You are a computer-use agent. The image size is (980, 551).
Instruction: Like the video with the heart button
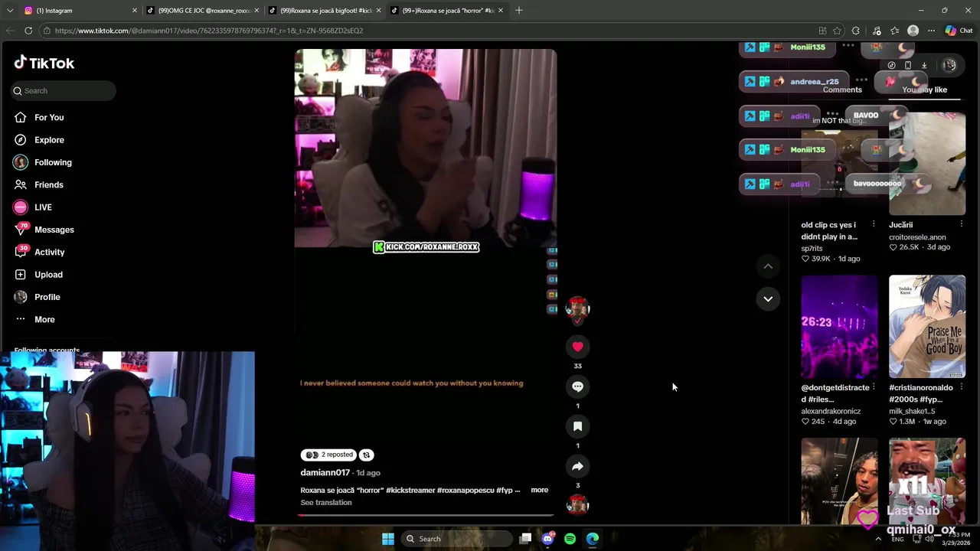577,347
